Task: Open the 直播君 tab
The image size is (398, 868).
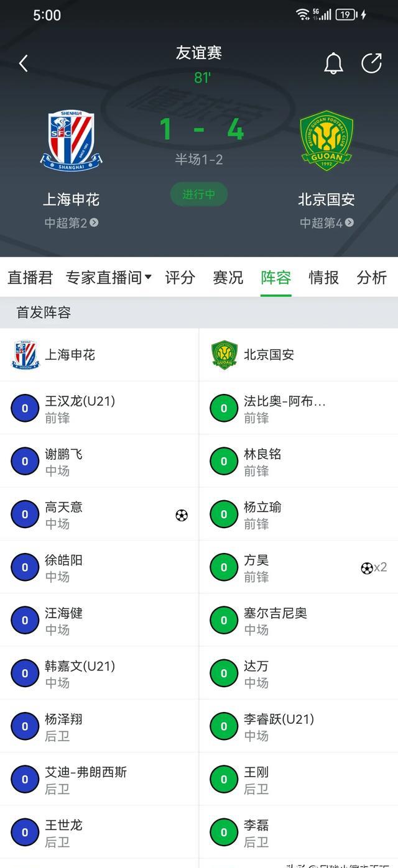Action: [30, 278]
